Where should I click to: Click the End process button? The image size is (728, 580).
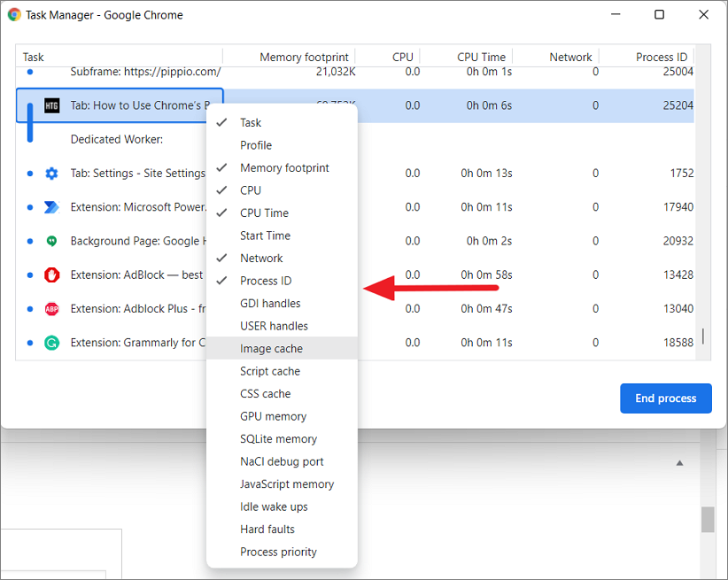[664, 398]
